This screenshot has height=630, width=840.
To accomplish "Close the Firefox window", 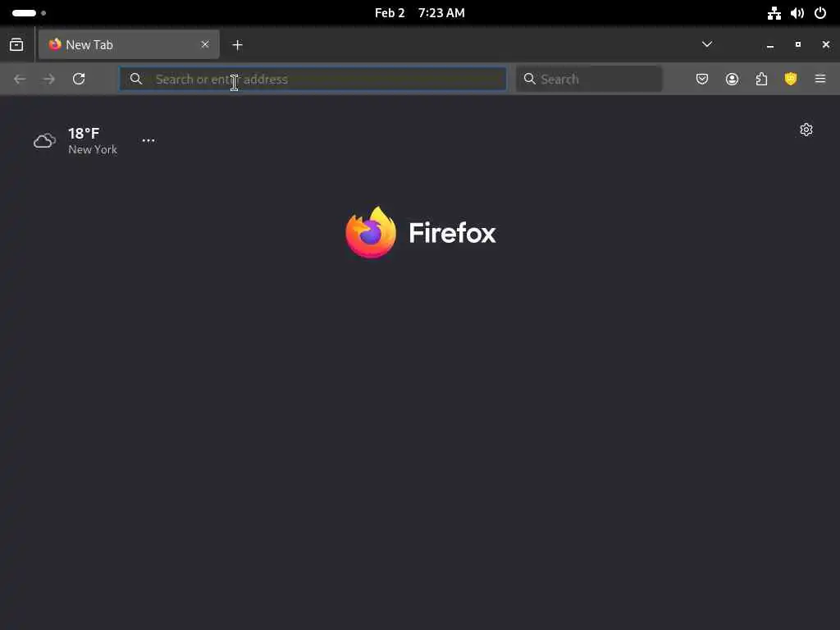I will point(825,44).
